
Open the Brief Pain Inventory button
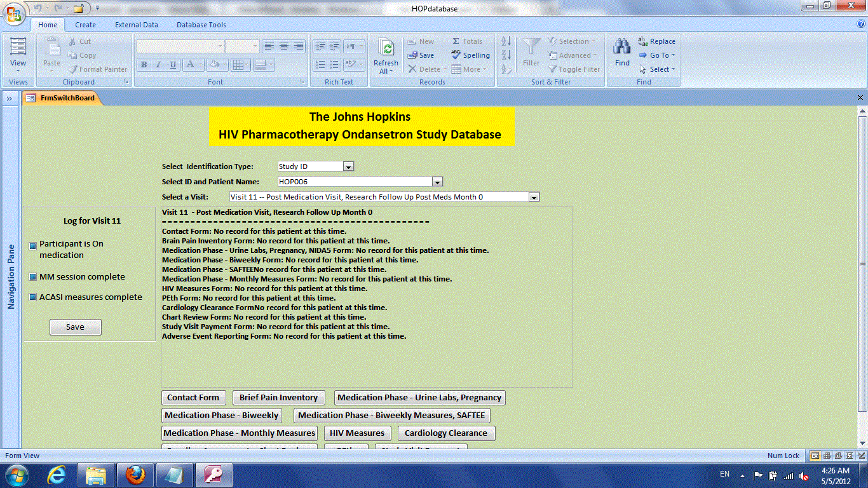pos(278,398)
